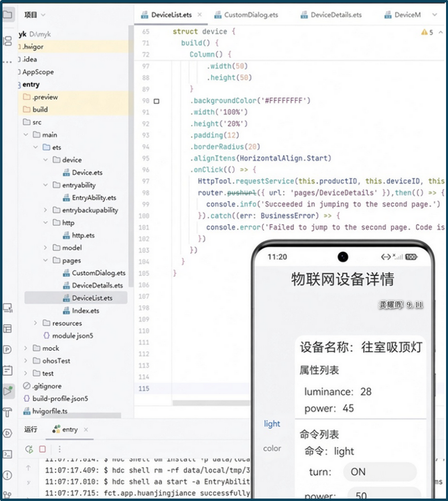
Task: Open the project folder tool window icon
Action: pos(8,15)
